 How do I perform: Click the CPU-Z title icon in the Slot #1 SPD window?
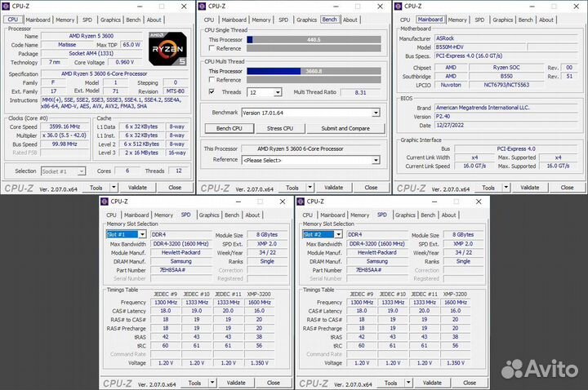pyautogui.click(x=105, y=202)
